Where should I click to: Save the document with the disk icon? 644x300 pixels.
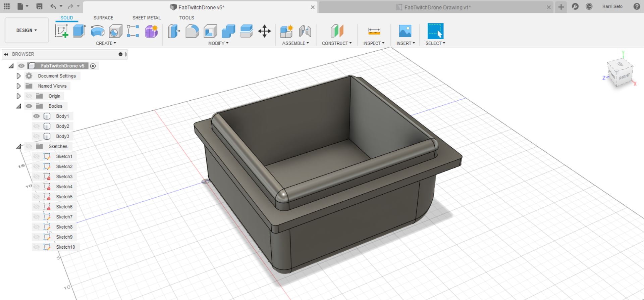point(39,6)
